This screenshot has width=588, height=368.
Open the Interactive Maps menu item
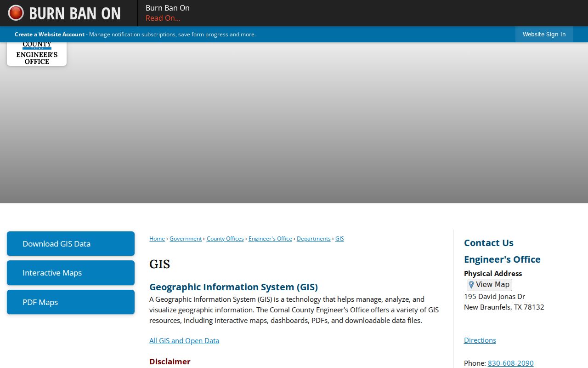click(71, 273)
